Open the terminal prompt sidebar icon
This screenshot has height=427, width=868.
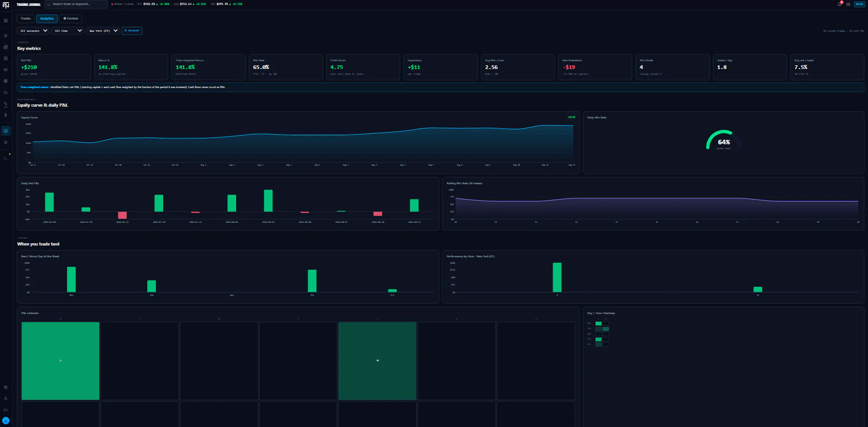[x=5, y=158]
